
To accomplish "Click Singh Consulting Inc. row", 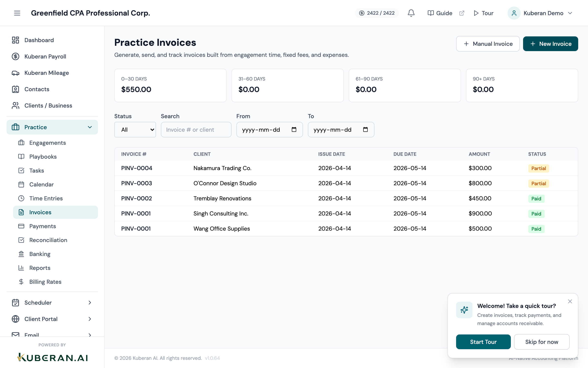I will point(346,213).
